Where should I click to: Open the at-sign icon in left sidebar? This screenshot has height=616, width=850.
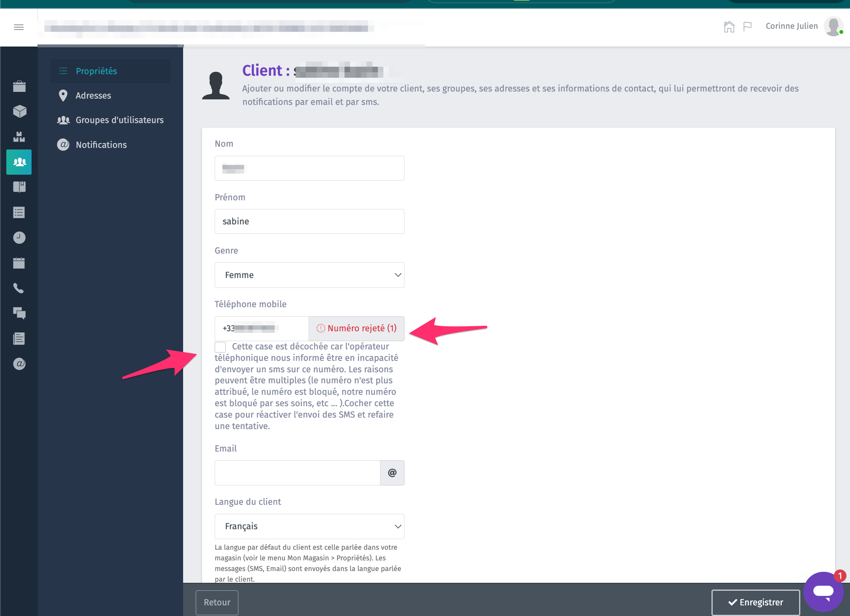click(x=19, y=364)
